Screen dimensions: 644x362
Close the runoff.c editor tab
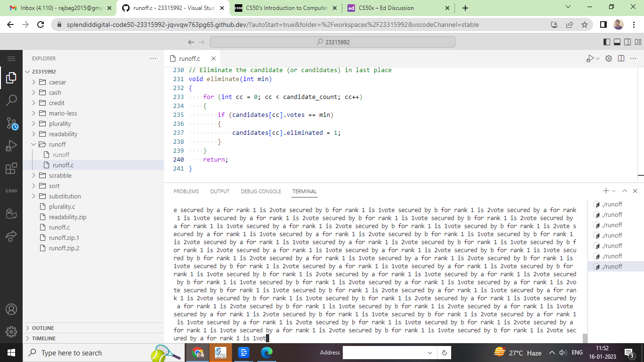click(214, 58)
